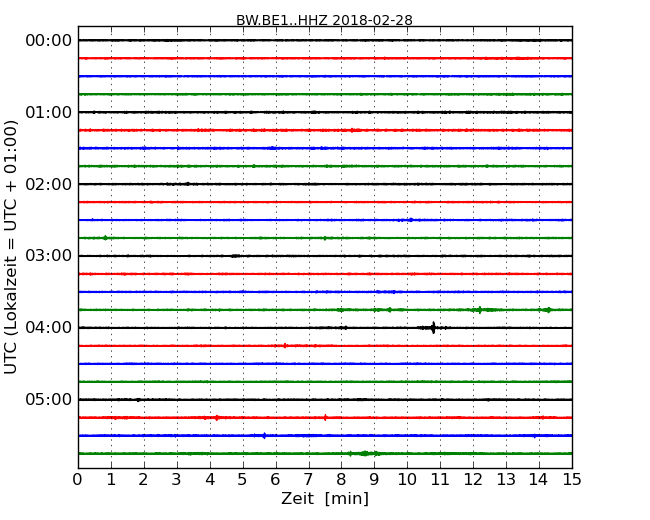Click x-axis tick label 13
This screenshot has height=520, width=650.
(x=506, y=480)
